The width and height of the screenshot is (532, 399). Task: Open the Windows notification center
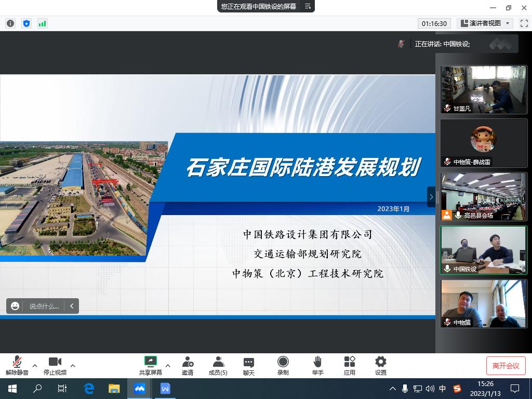tap(515, 389)
